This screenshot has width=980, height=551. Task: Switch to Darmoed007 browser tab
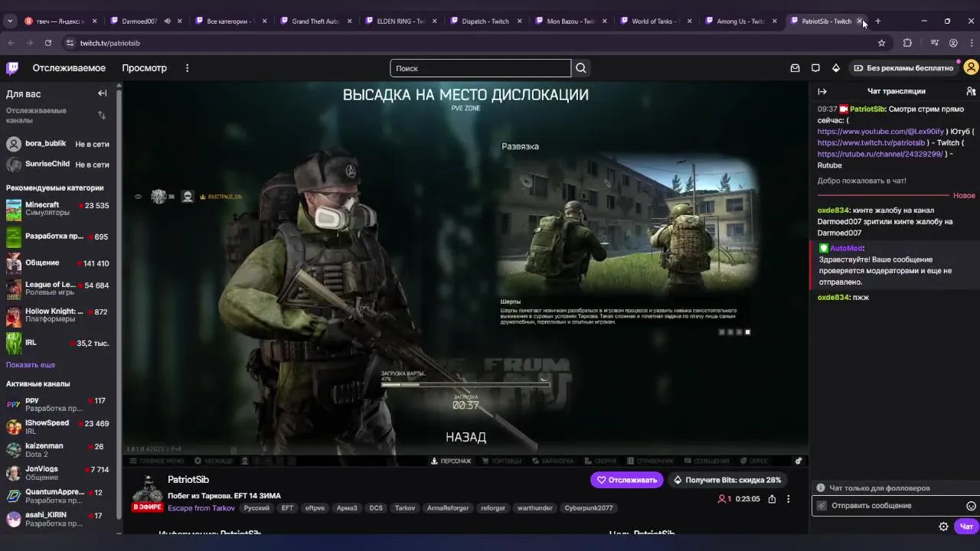click(139, 21)
